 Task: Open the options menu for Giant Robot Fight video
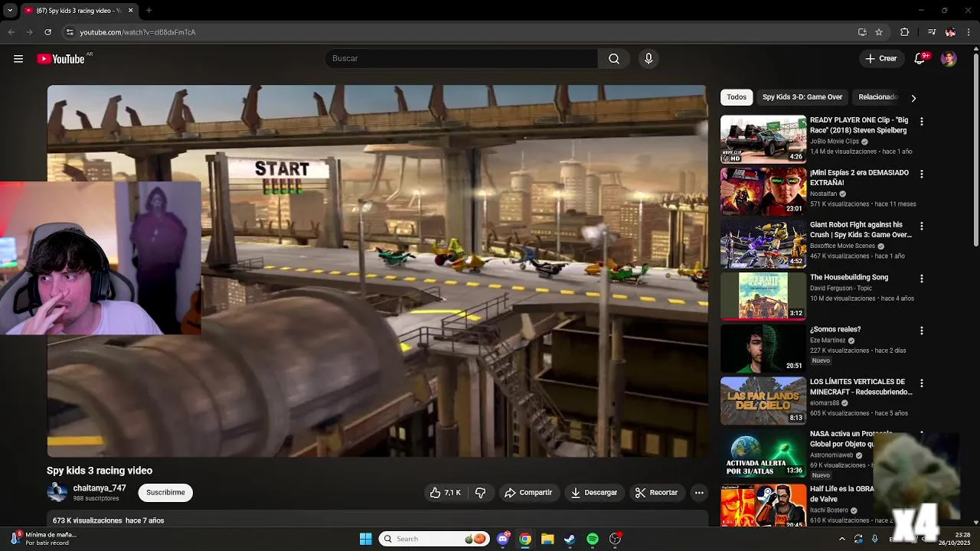coord(922,227)
